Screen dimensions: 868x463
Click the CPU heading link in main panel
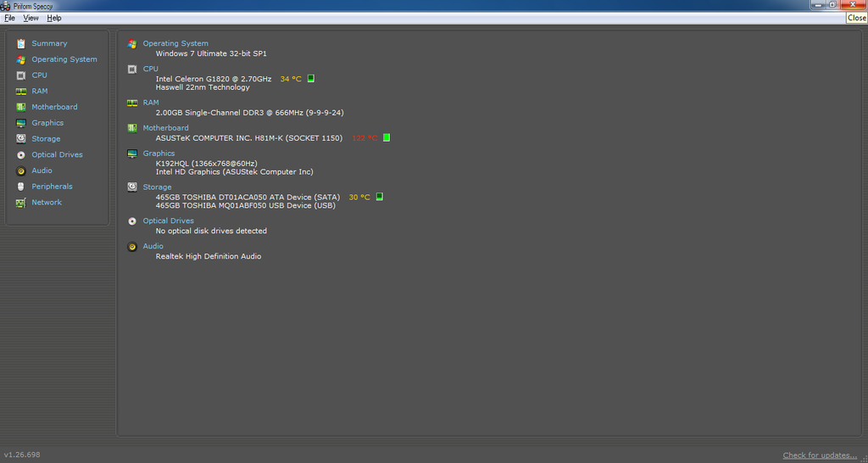(151, 69)
